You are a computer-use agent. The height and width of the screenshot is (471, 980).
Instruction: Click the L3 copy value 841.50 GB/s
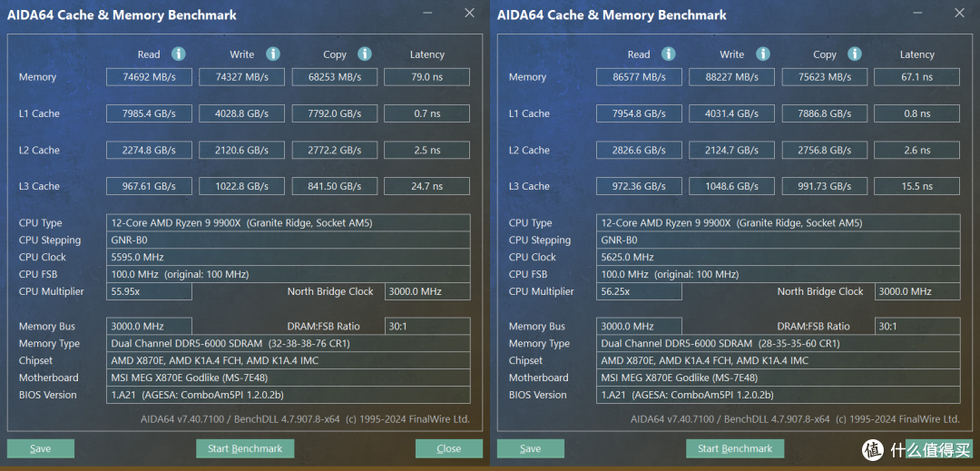334,186
